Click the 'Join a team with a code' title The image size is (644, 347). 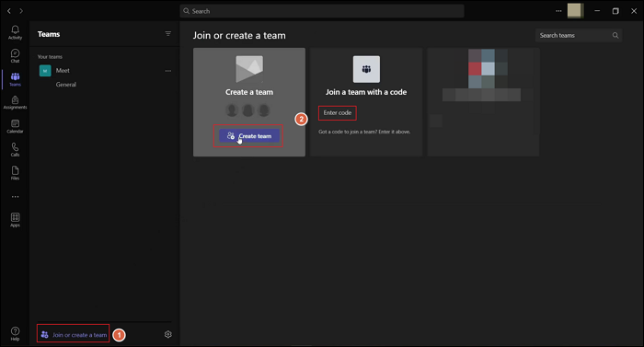366,92
